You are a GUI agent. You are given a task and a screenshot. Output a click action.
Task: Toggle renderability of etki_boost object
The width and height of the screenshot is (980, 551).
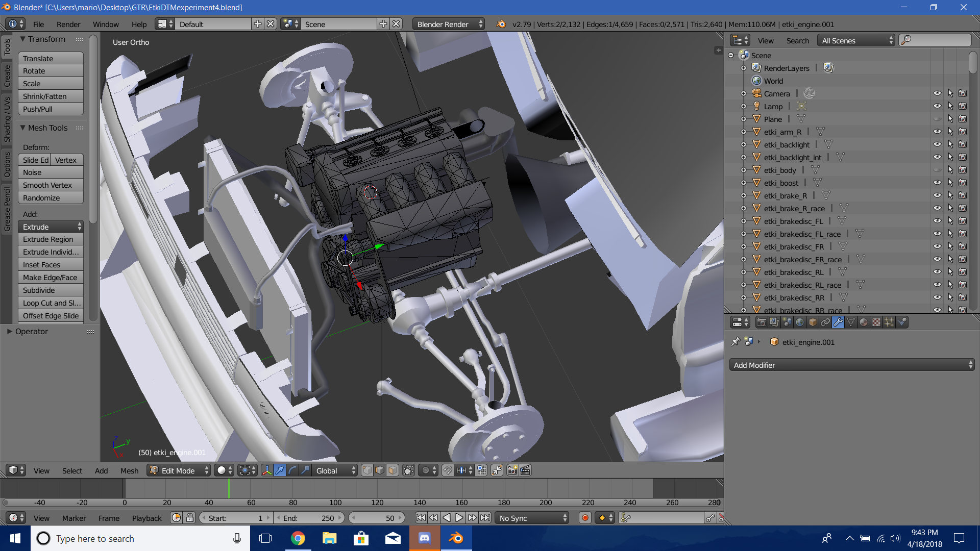coord(963,183)
